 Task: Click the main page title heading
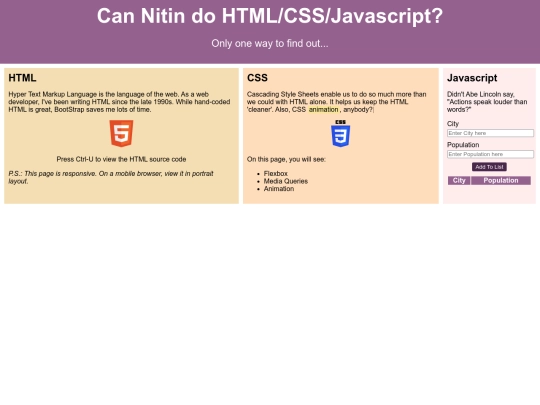[270, 16]
